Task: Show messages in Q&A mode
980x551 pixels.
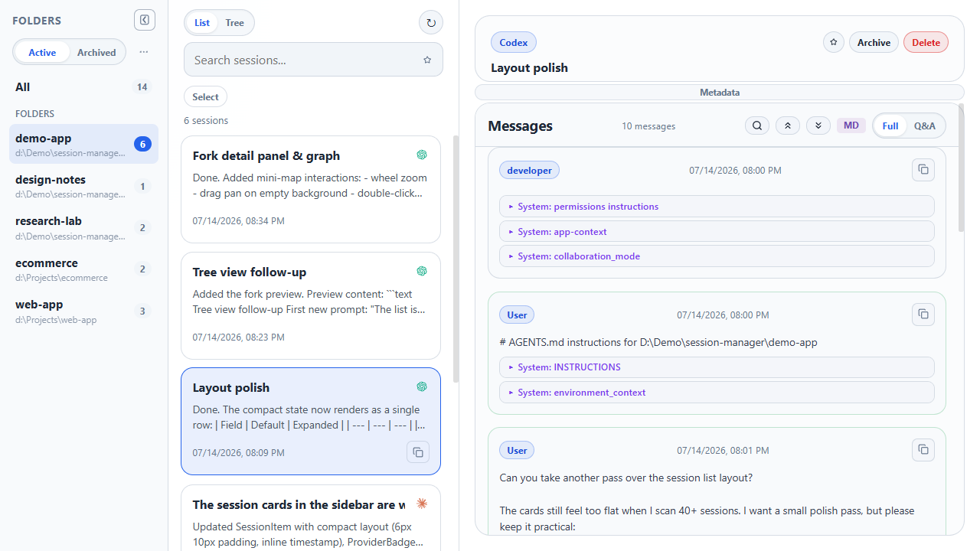Action: (925, 126)
